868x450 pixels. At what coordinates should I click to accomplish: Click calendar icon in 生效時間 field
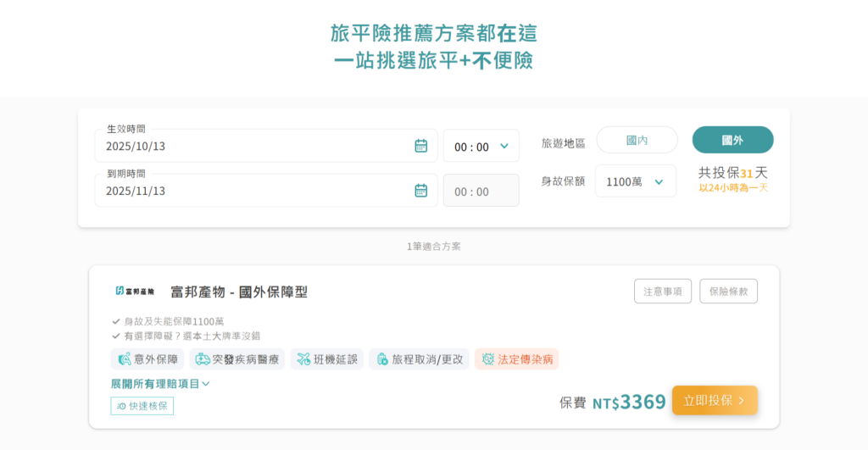[420, 146]
